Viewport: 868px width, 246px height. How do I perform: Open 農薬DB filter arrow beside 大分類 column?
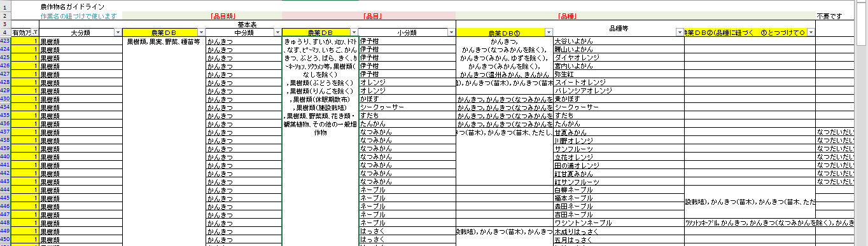pos(201,32)
